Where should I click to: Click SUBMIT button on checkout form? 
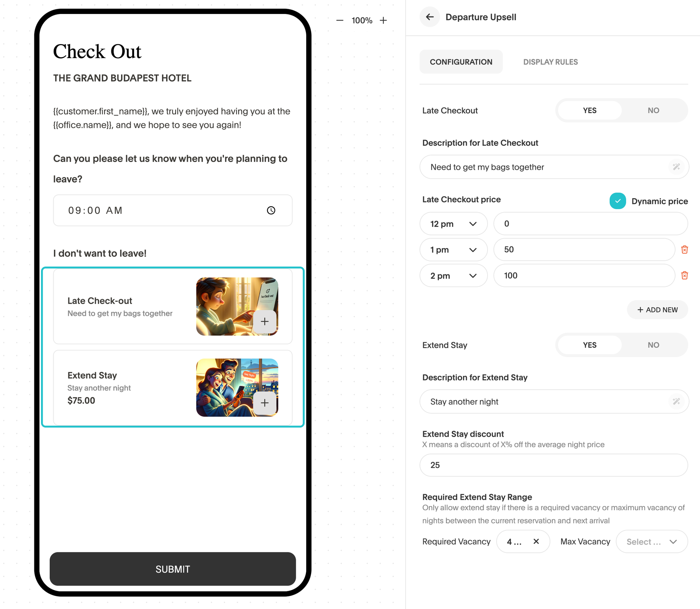(x=173, y=568)
